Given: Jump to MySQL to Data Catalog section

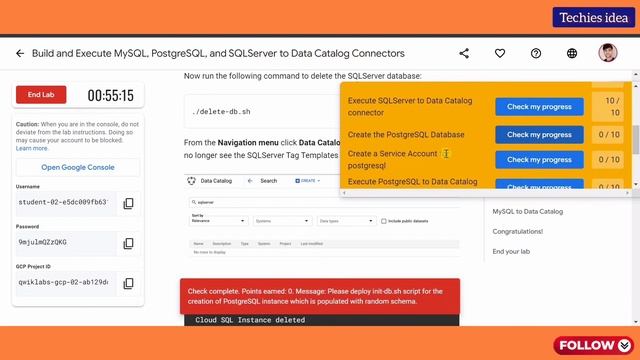Looking at the screenshot, I should click(527, 211).
